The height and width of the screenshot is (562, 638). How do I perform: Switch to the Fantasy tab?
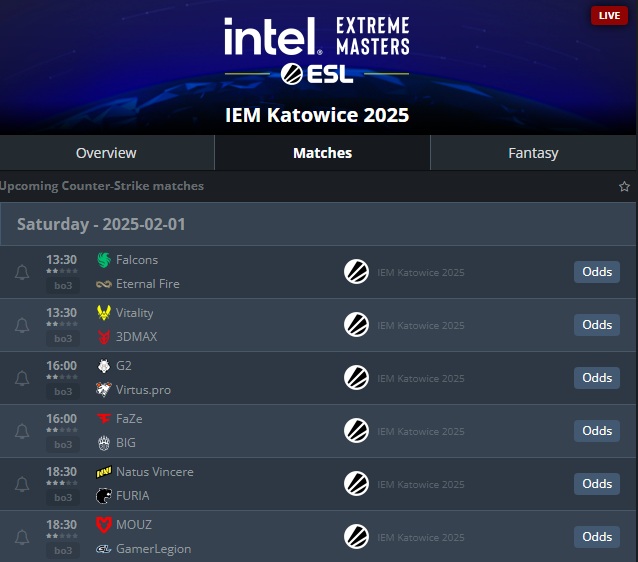(x=533, y=153)
